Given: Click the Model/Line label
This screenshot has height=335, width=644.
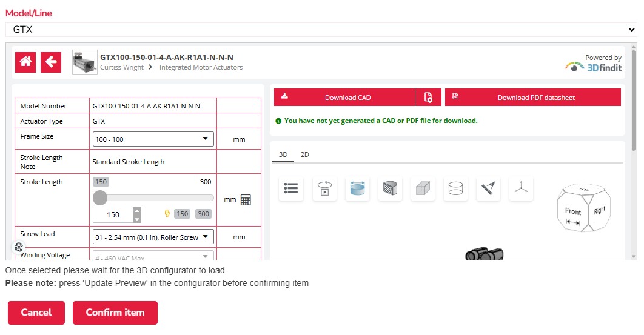Looking at the screenshot, I should click(x=29, y=13).
